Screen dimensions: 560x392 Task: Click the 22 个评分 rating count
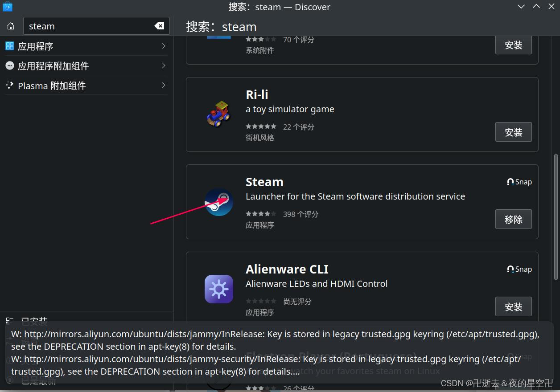coord(299,127)
